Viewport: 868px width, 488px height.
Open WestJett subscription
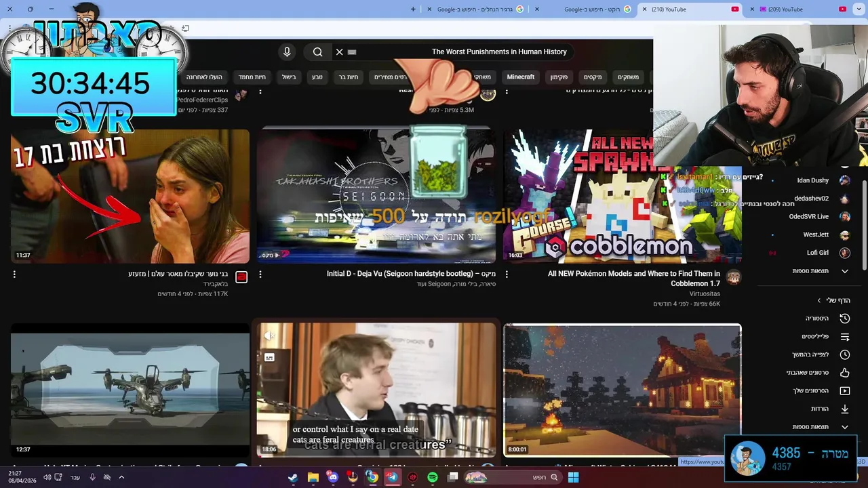[x=816, y=235]
